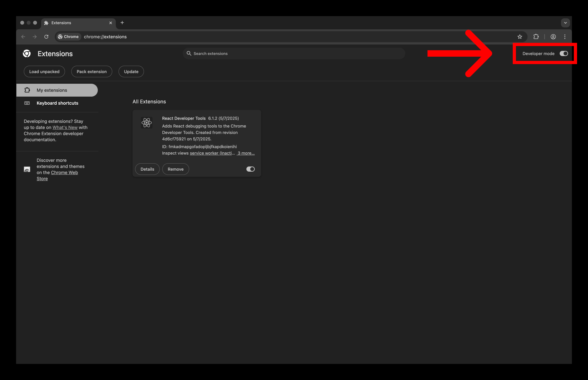
Task: Focus the Search extensions field
Action: (x=294, y=53)
